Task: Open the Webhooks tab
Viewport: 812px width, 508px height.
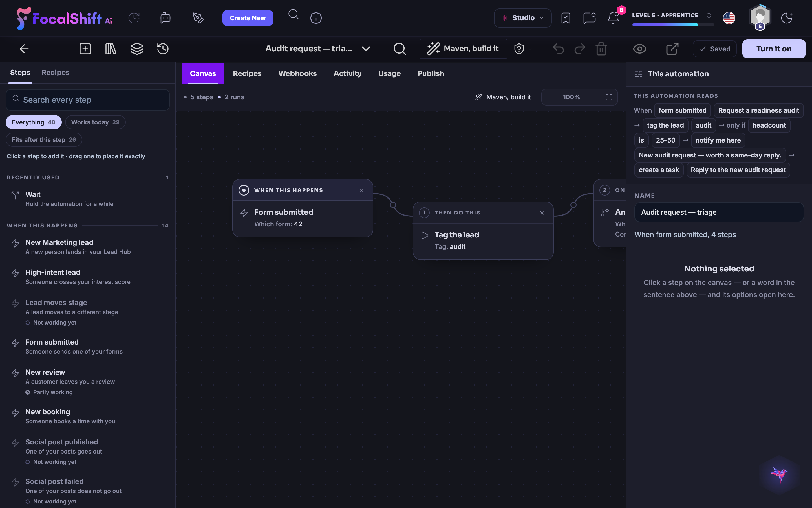Action: (x=297, y=73)
